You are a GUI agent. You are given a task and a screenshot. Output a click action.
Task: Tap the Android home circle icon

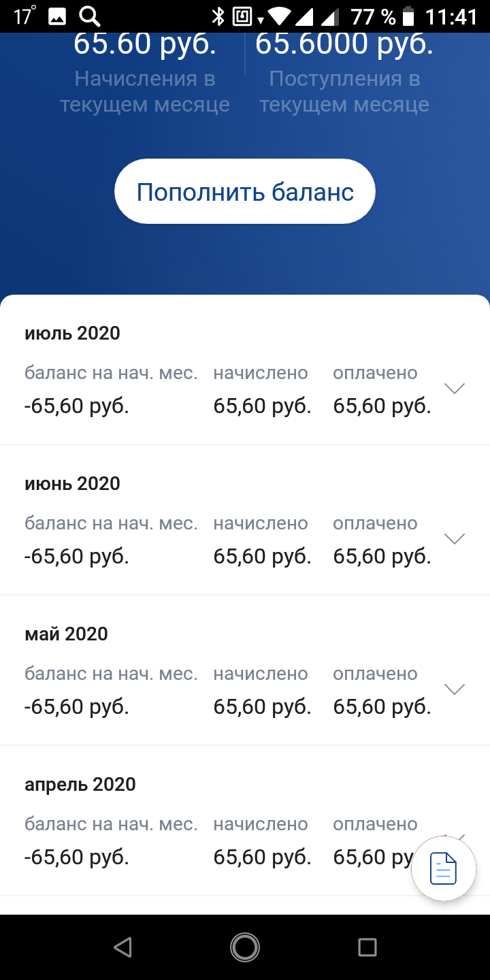coord(244,947)
